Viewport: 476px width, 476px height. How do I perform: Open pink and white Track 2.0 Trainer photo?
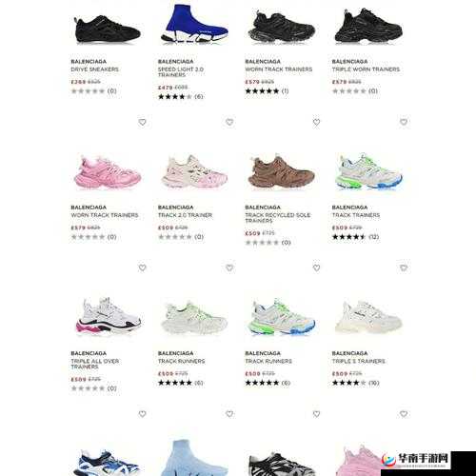point(194,171)
